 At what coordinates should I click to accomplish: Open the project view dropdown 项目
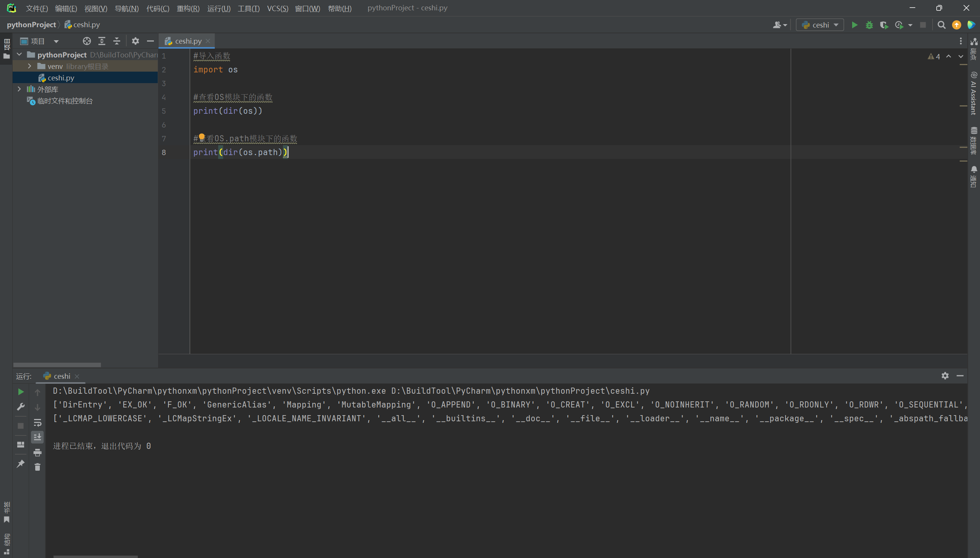40,41
